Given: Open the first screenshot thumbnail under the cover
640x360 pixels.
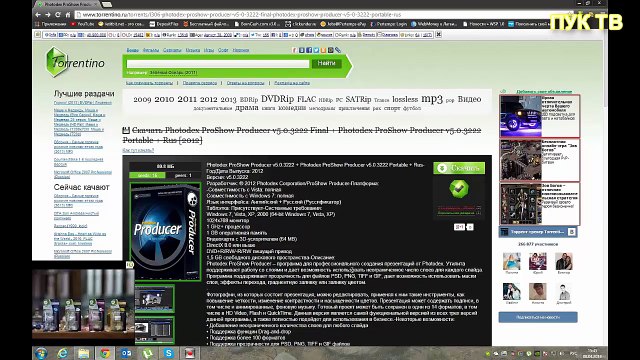Looking at the screenshot, I should (x=155, y=298).
